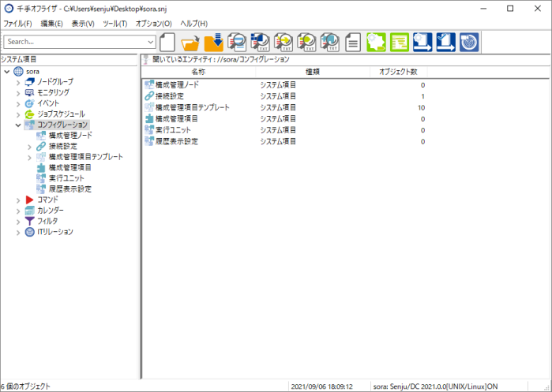
Task: Expand the コマンド node
Action: click(x=18, y=201)
